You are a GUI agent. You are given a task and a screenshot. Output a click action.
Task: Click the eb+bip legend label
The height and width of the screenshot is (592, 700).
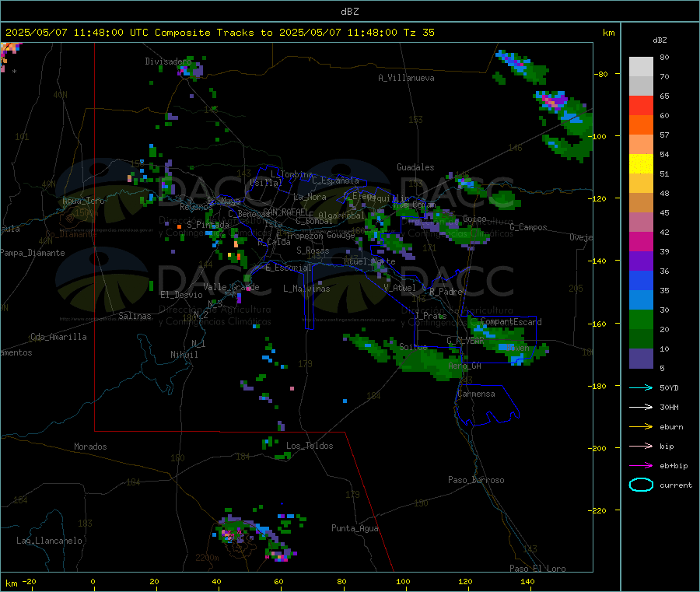(674, 466)
